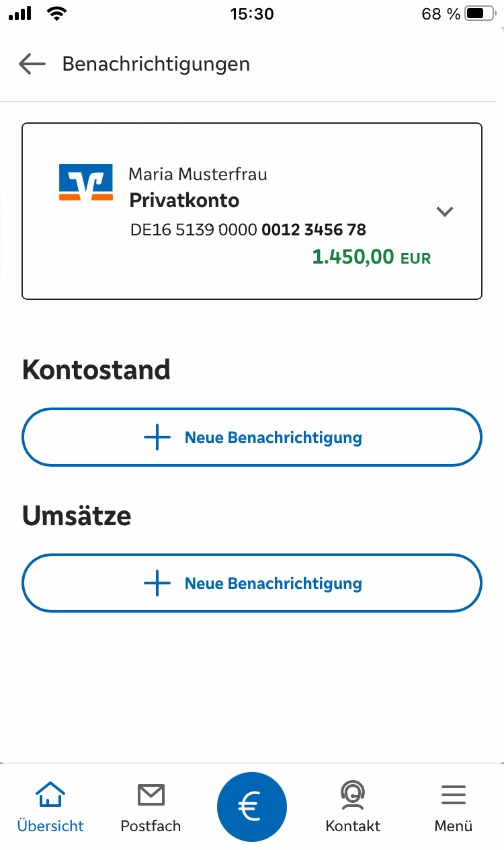504x850 pixels.
Task: Select the Kontakt tab label
Action: click(353, 826)
